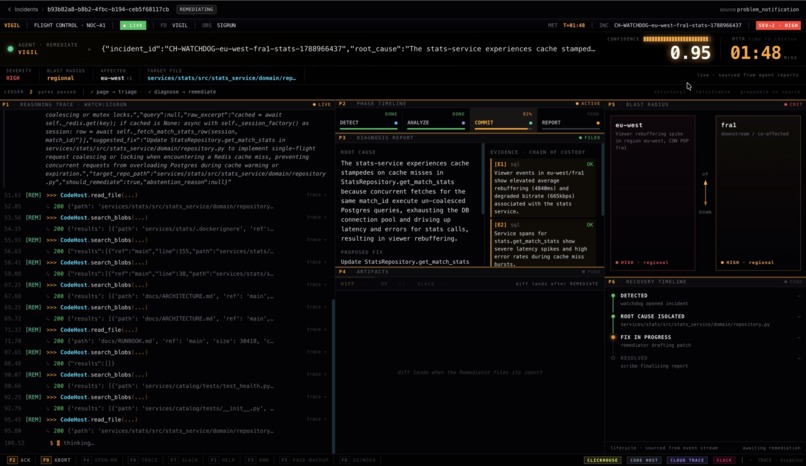Select the ANALYZE phase tab
The width and height of the screenshot is (806, 466).
436,122
